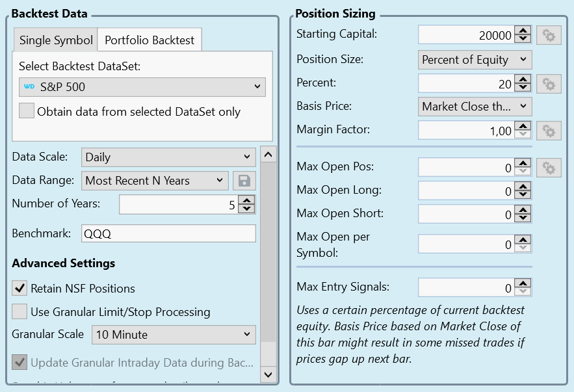This screenshot has height=392, width=574.
Task: Open the Granular Scale dropdown
Action: click(173, 335)
